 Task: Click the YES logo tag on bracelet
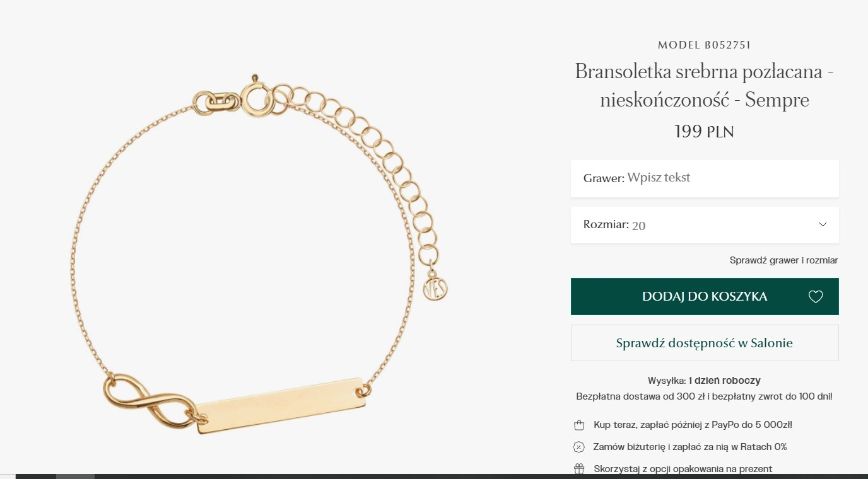pyautogui.click(x=435, y=289)
